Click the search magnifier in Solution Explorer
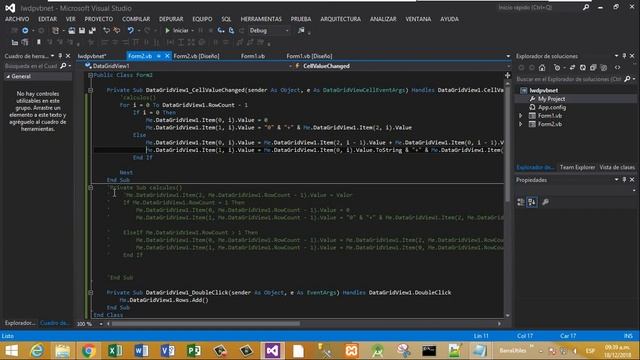The height and width of the screenshot is (360, 640). (627, 79)
